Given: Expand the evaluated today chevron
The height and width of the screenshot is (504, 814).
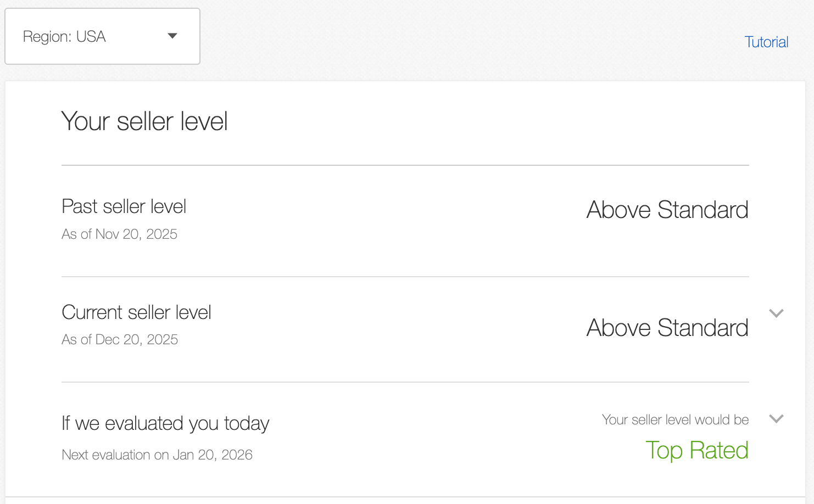Looking at the screenshot, I should point(776,419).
